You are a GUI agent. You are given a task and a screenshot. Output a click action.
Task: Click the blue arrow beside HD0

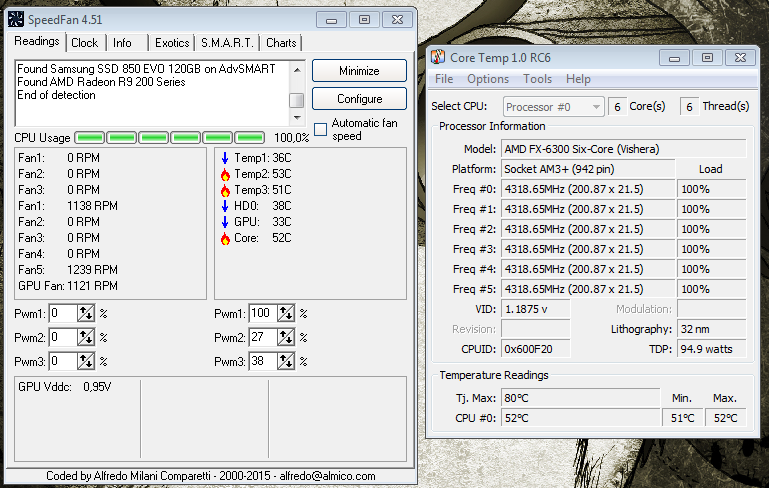point(225,206)
